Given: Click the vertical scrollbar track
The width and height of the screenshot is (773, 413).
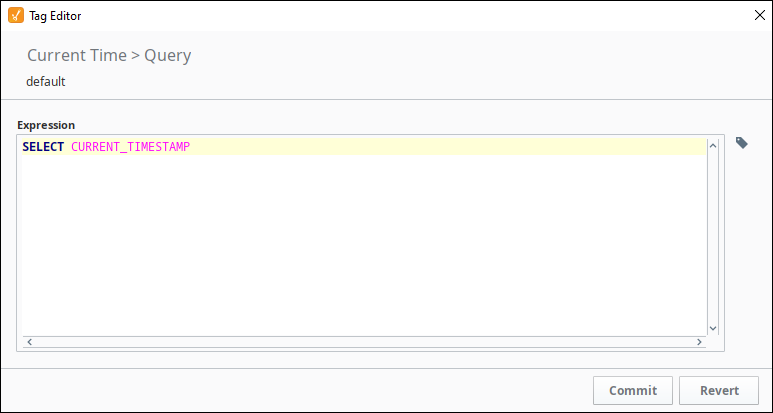Looking at the screenshot, I should tap(713, 237).
